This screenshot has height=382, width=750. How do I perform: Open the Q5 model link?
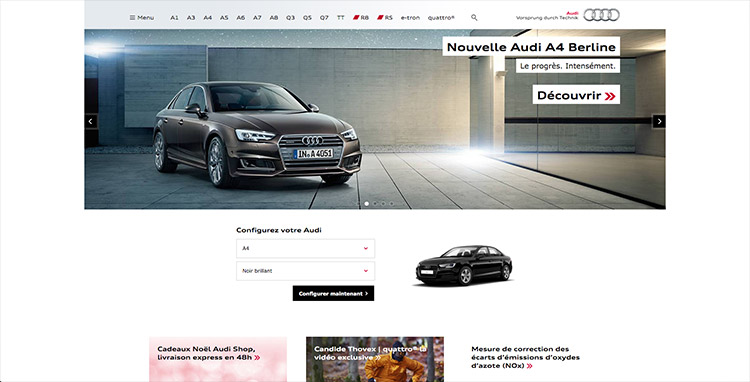pyautogui.click(x=307, y=18)
